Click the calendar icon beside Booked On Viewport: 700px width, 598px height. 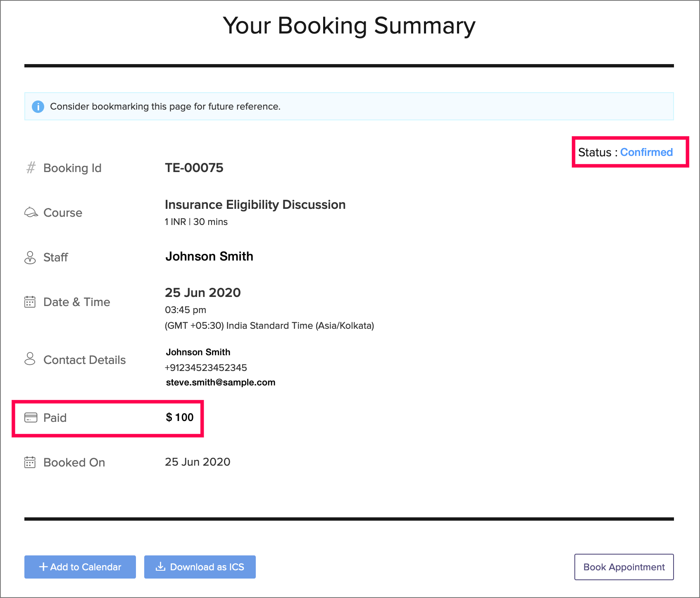point(30,462)
